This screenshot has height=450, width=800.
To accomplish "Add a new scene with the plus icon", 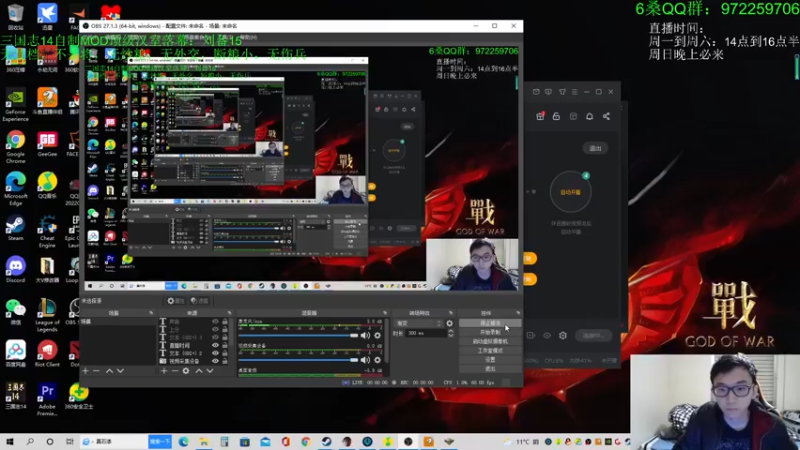I will click(x=85, y=371).
